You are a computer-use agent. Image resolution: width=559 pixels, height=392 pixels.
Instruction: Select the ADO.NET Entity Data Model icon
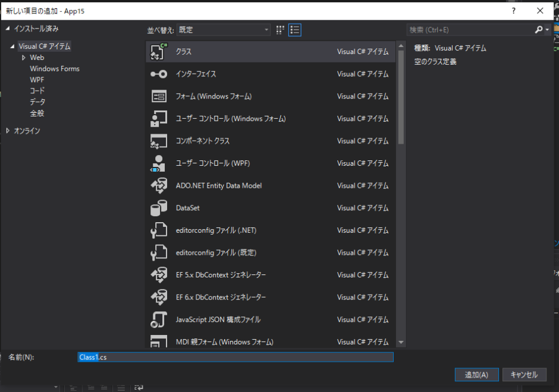click(159, 186)
